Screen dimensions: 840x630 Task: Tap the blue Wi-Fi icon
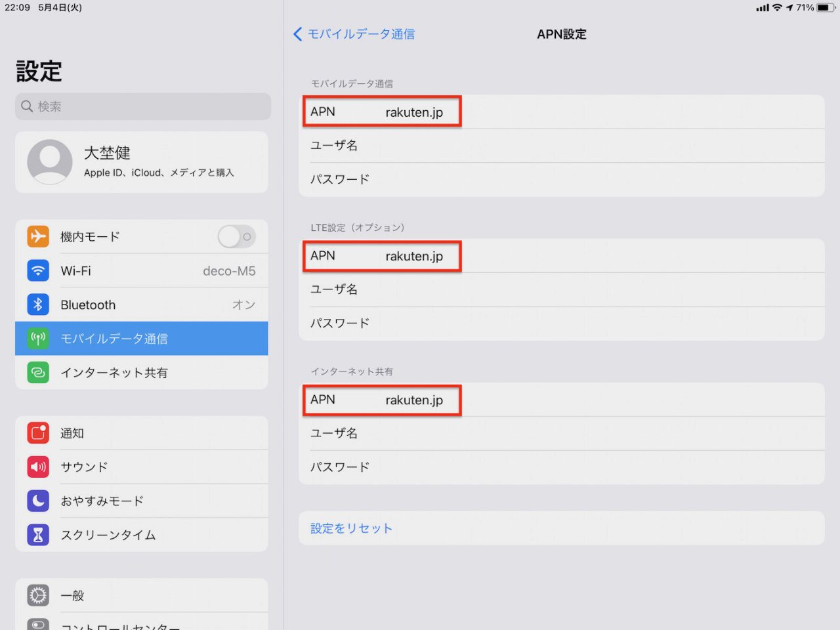[38, 270]
